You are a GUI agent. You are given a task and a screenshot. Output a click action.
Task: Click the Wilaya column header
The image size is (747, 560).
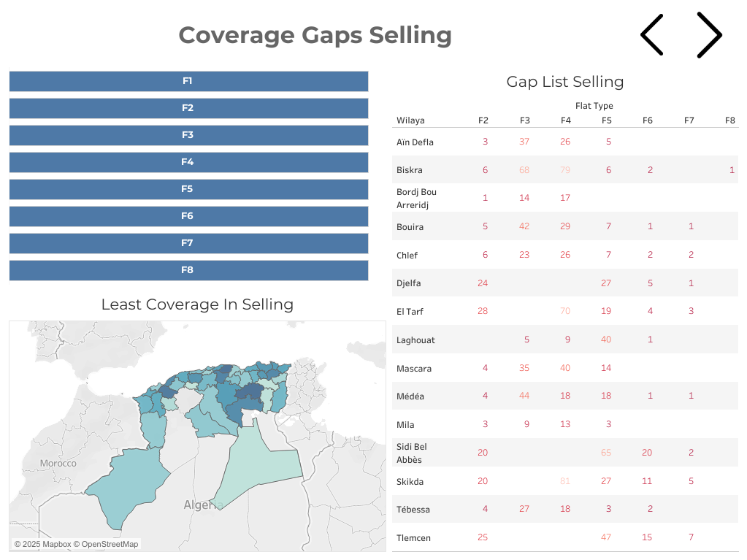(x=410, y=120)
